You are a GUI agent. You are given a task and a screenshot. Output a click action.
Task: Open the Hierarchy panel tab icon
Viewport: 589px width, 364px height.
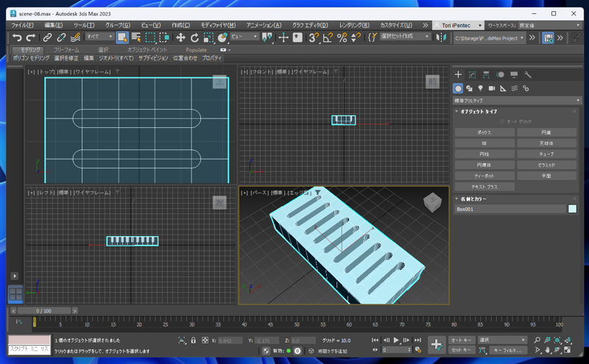[x=486, y=75]
